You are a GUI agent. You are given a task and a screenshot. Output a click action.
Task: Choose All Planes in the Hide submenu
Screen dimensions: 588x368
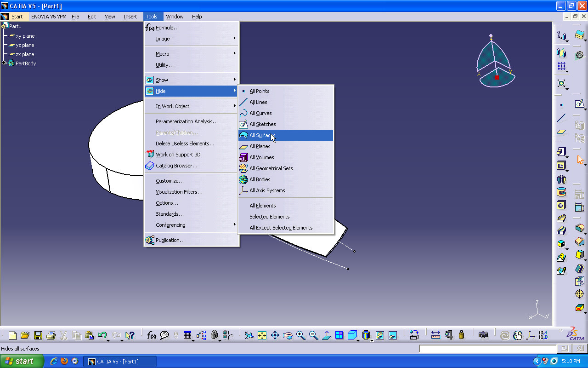pos(286,146)
